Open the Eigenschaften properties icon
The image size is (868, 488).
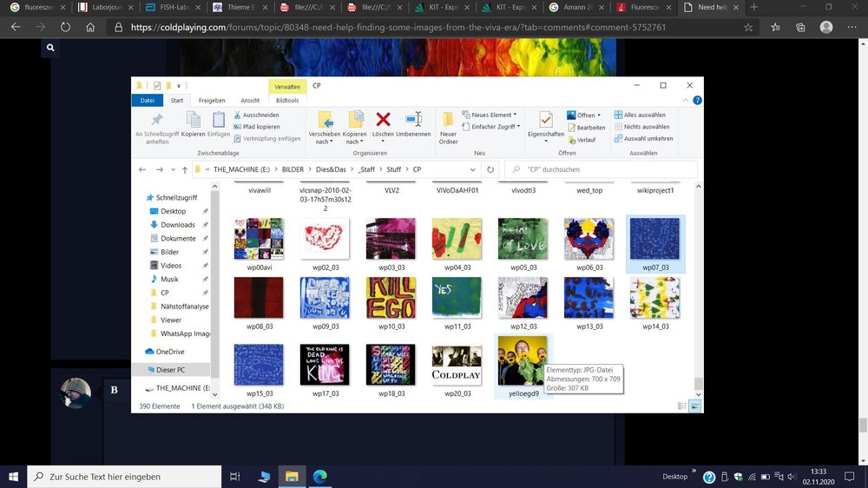(x=545, y=120)
